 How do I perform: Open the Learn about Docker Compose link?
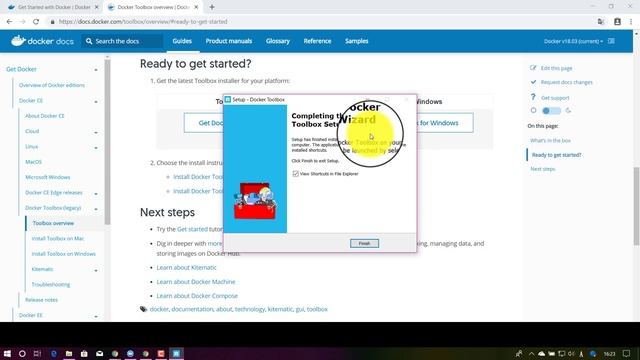coord(197,296)
